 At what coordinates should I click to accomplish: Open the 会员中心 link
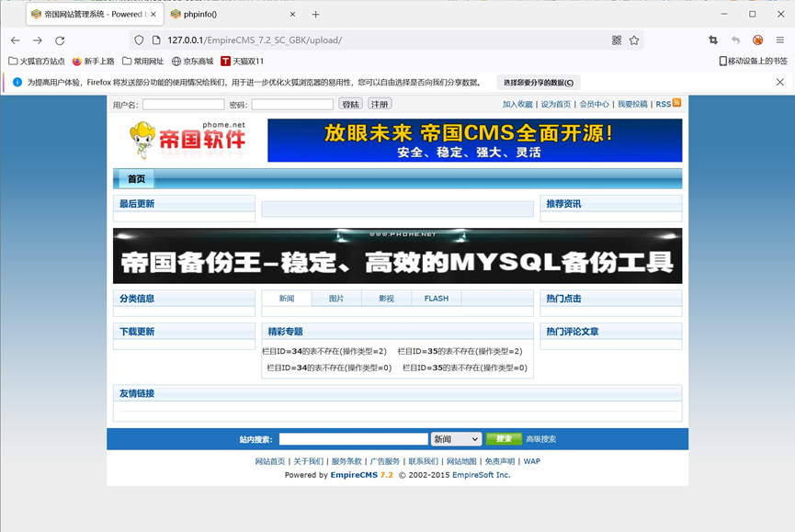click(x=595, y=105)
